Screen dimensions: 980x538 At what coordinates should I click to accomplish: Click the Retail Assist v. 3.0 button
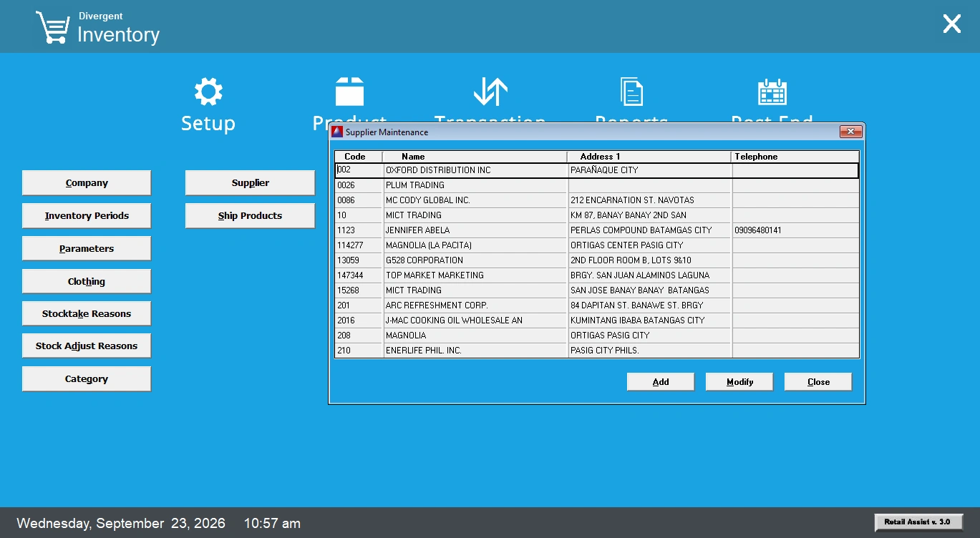tap(918, 522)
